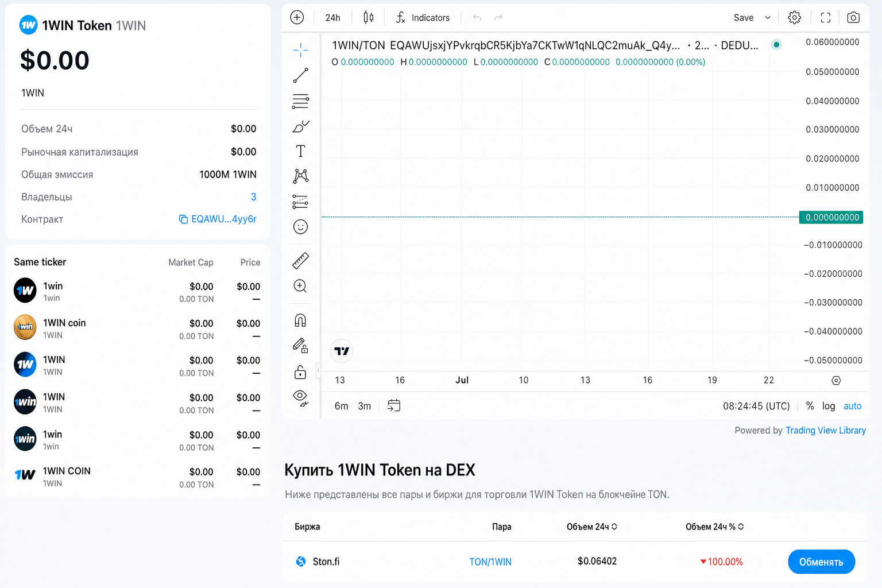Set chart range to 3m

click(365, 406)
